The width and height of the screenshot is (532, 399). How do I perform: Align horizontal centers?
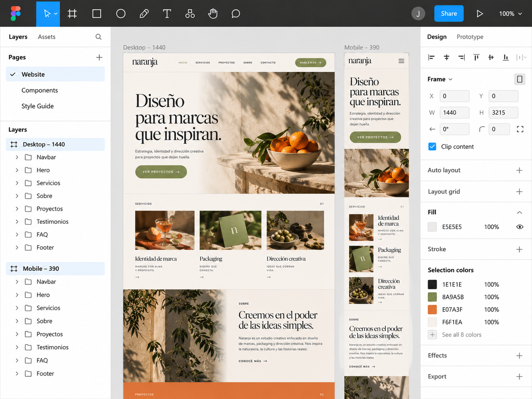446,57
